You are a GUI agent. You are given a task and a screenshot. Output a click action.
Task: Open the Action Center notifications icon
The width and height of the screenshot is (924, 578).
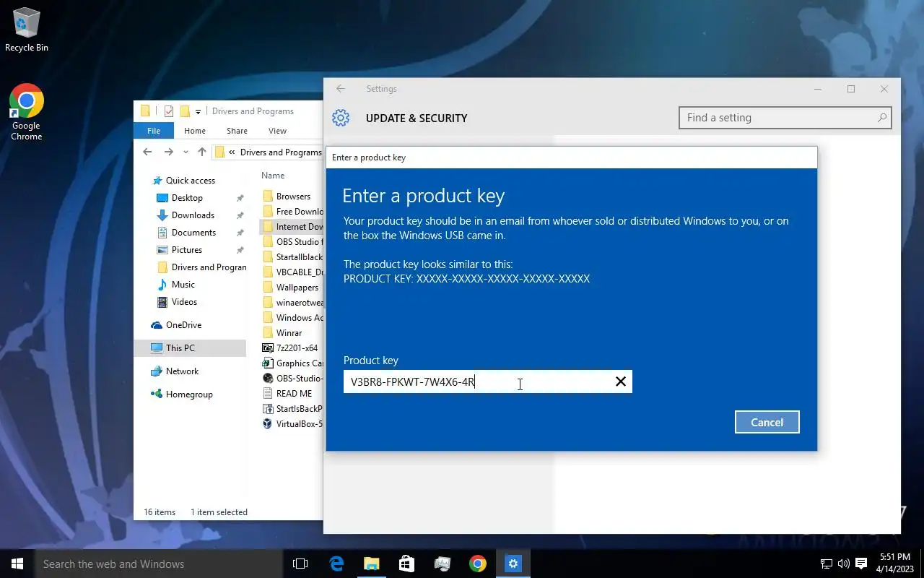[x=861, y=564]
